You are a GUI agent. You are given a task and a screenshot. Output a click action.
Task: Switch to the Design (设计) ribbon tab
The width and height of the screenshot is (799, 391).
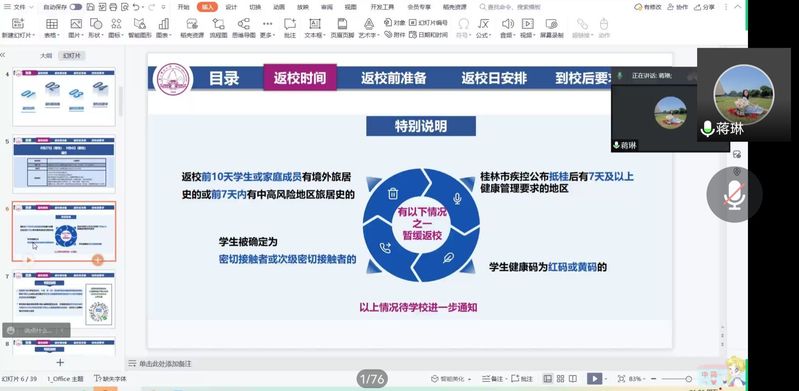231,7
